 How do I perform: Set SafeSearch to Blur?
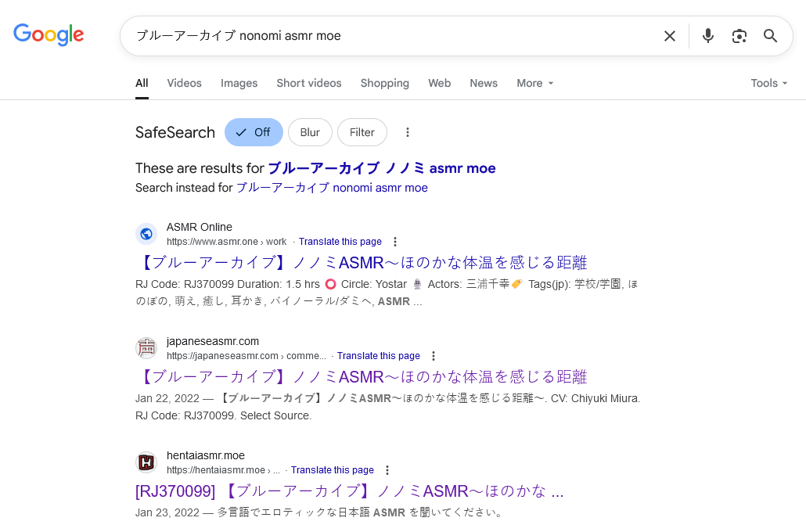click(x=310, y=133)
